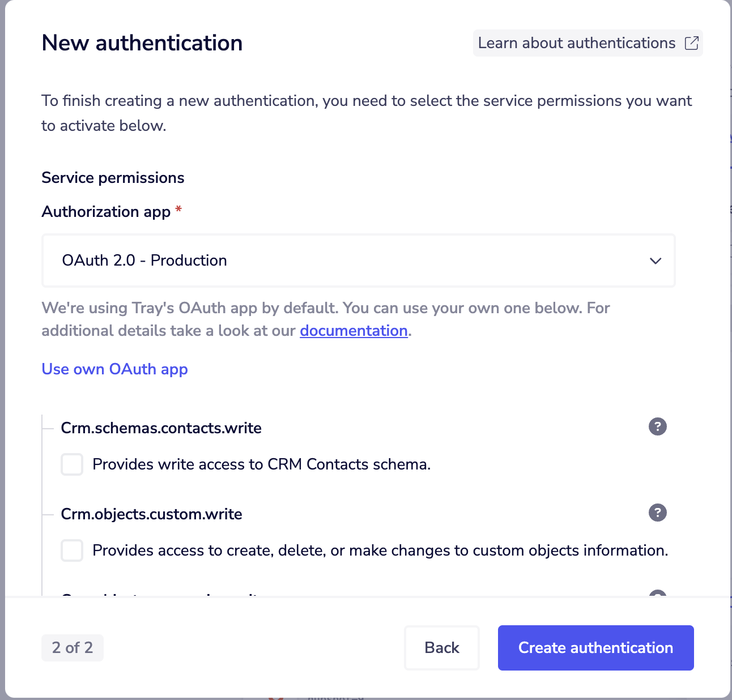Click Use own OAuth app link
The width and height of the screenshot is (732, 700).
(114, 369)
